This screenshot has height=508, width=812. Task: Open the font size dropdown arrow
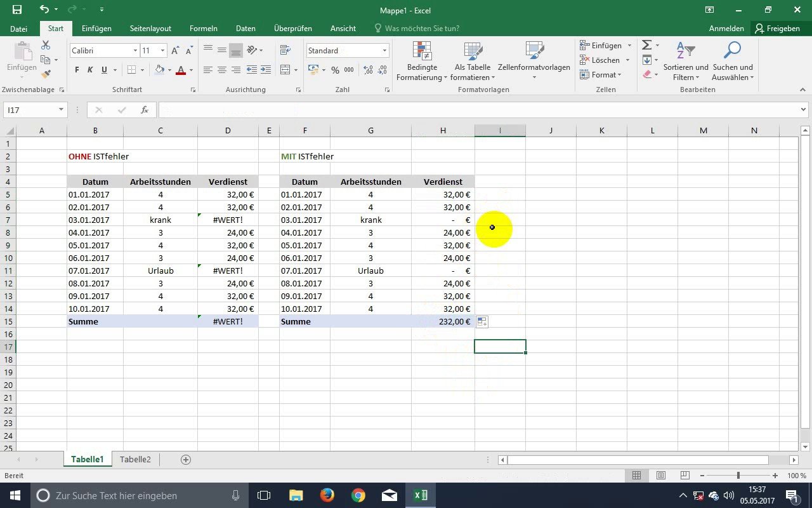click(163, 50)
